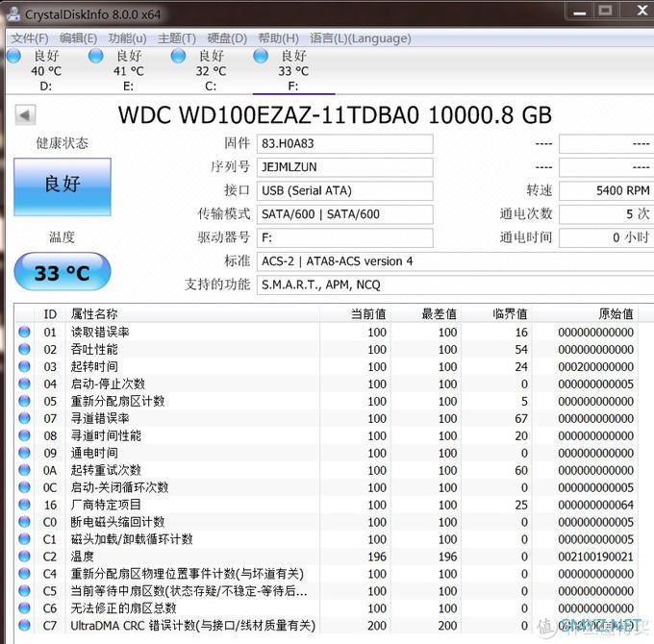
Task: Click status icon for row 16 厂商特定项目
Action: click(x=25, y=505)
